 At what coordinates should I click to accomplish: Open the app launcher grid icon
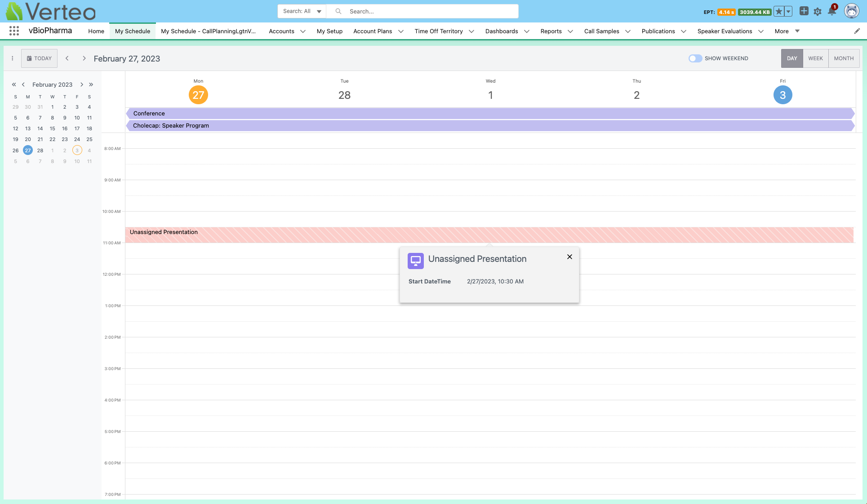pos(14,31)
